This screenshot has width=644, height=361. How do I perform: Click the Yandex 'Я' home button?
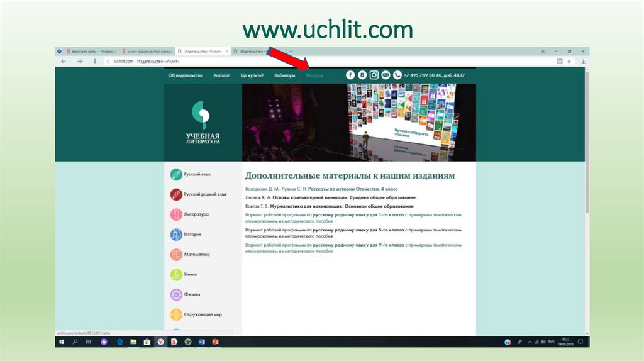(95, 61)
